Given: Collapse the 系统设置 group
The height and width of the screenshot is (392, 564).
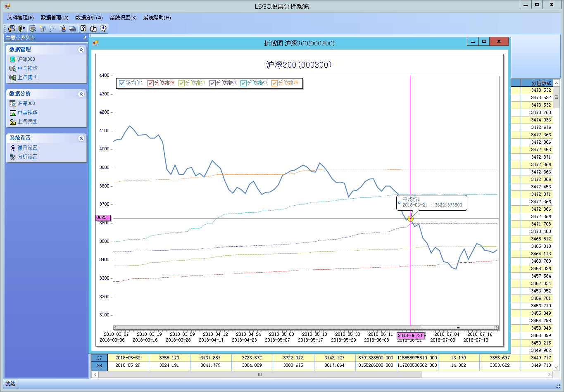Looking at the screenshot, I should pyautogui.click(x=81, y=138).
